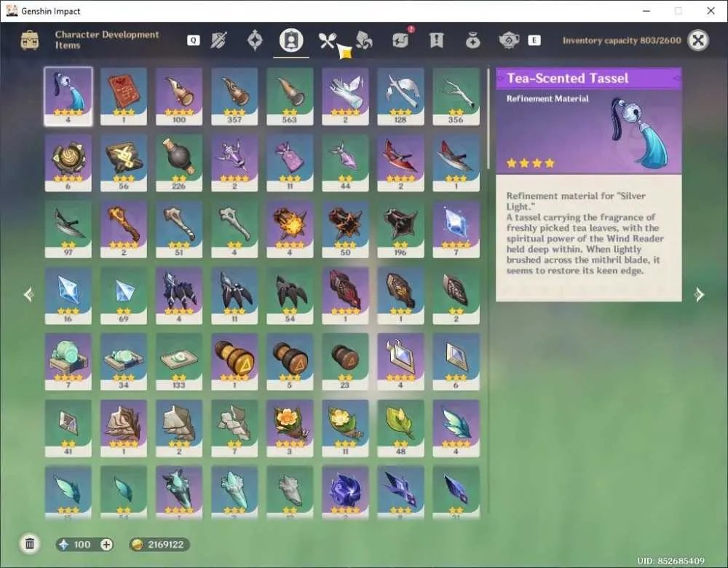This screenshot has height=568, width=728.
Task: Select the green leaf item with count 48
Action: (x=400, y=429)
